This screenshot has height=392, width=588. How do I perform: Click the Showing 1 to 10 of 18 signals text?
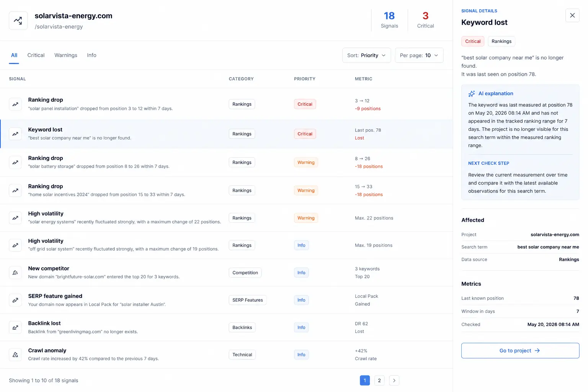pyautogui.click(x=44, y=381)
